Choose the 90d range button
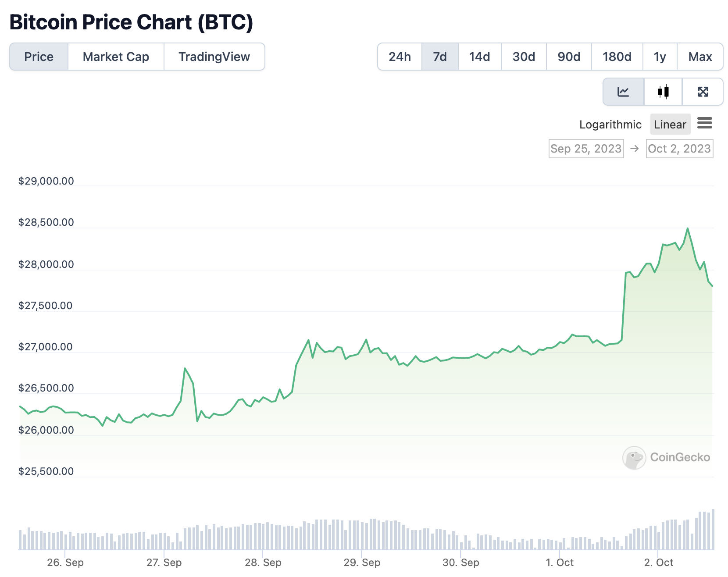This screenshot has height=577, width=728. 569,57
